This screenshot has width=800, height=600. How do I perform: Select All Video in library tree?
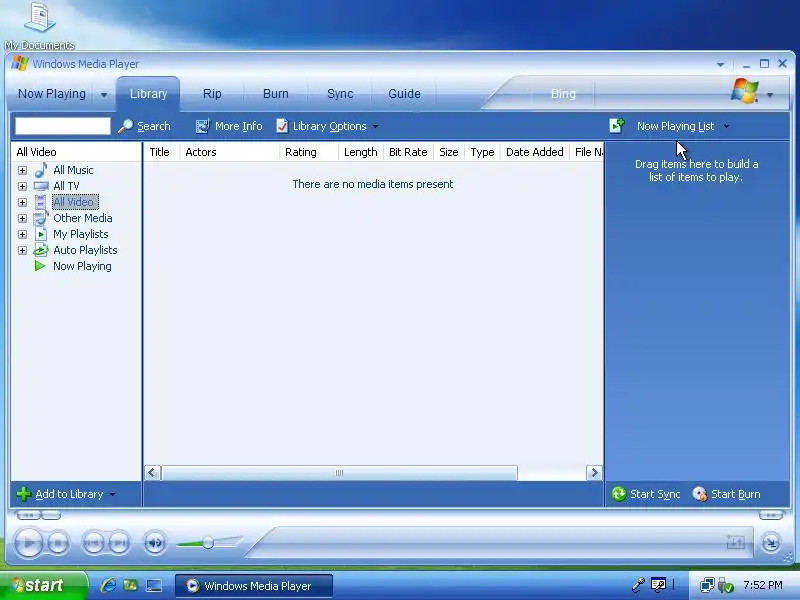click(75, 202)
